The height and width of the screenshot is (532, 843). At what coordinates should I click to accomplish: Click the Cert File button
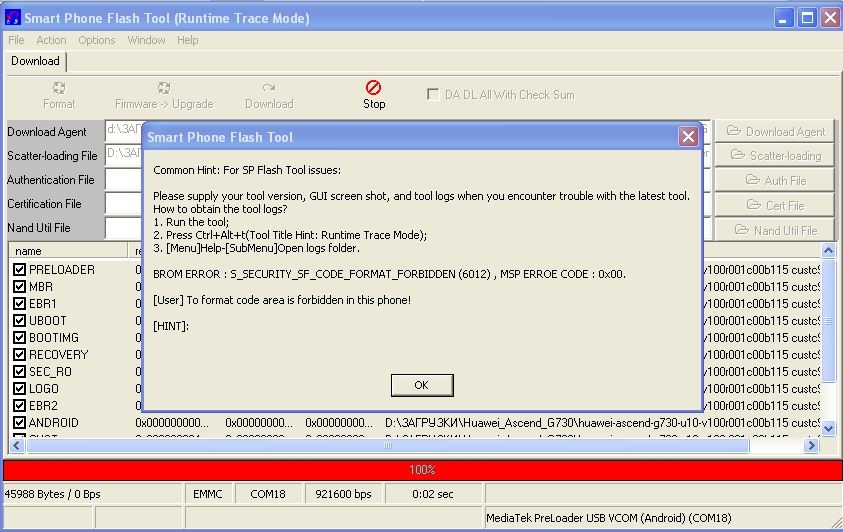(x=775, y=205)
